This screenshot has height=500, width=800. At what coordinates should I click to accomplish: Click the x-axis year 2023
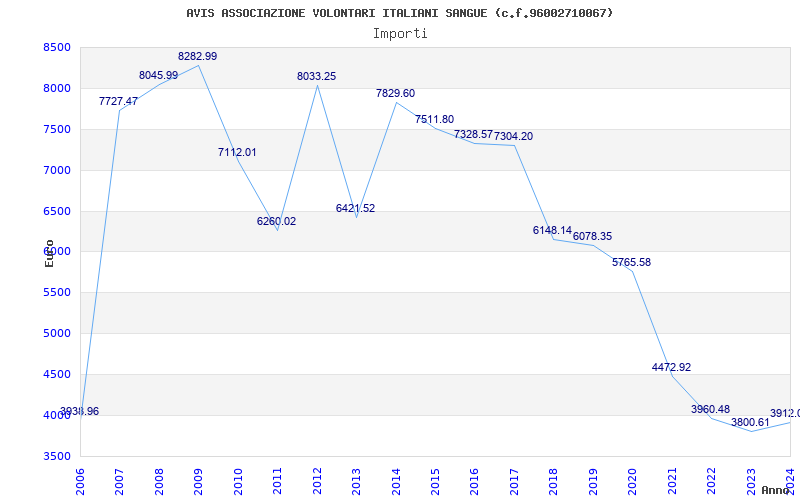pos(751,482)
